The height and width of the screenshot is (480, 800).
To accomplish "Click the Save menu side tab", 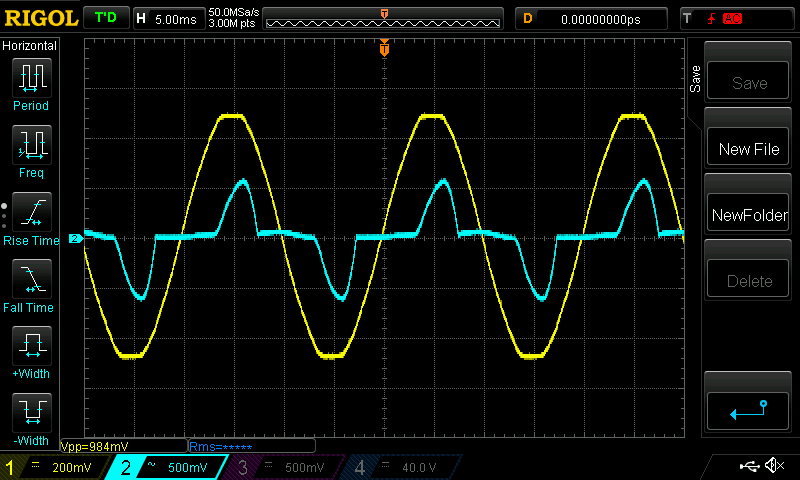I will click(695, 80).
